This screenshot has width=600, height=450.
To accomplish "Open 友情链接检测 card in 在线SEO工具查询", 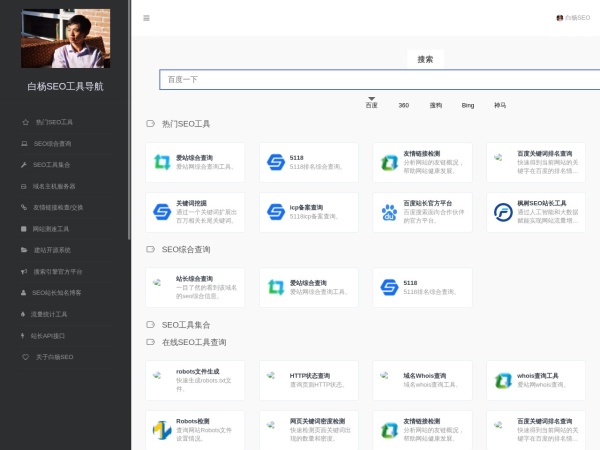I will click(422, 430).
